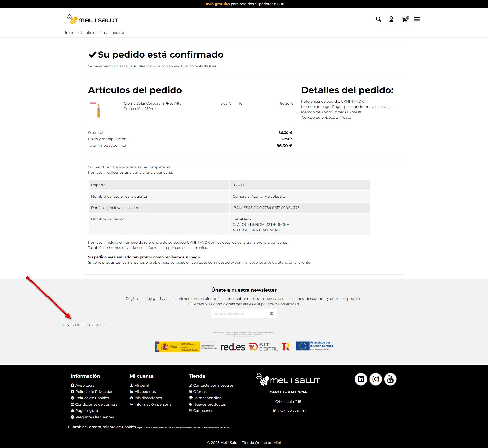Viewport: 488px width, 448px height.
Task: Open Ofertas in Tienda section
Action: tap(200, 392)
